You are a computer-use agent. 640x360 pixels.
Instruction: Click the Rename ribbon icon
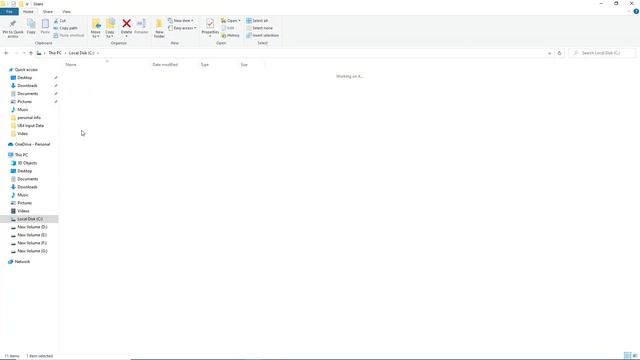pos(141,27)
